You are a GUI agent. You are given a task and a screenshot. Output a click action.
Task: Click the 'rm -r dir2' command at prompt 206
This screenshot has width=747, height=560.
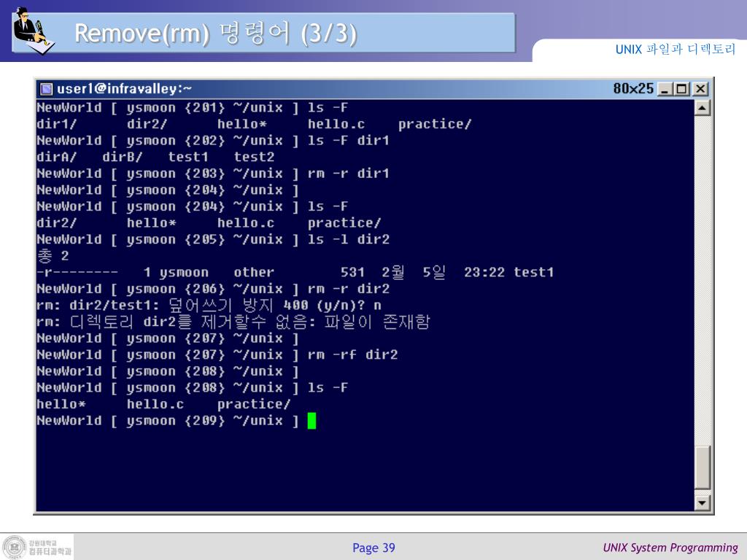pos(348,289)
